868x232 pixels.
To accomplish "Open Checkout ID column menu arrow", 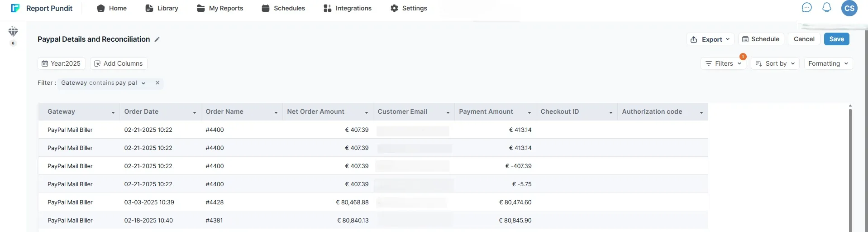I will click(x=611, y=112).
